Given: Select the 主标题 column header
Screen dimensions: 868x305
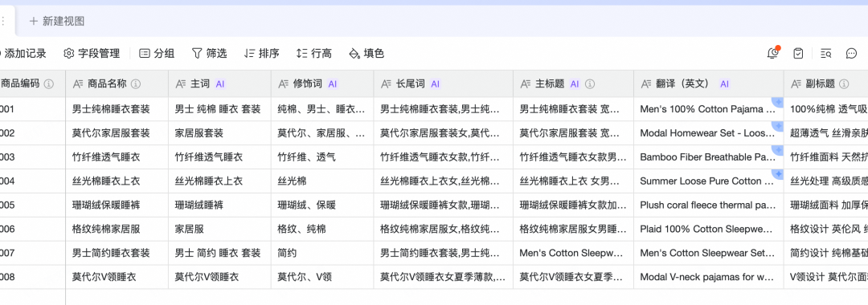Looking at the screenshot, I should (574, 84).
